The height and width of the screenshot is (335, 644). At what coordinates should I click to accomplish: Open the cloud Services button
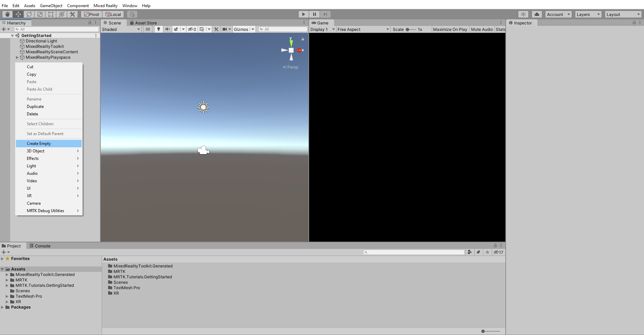tap(537, 14)
